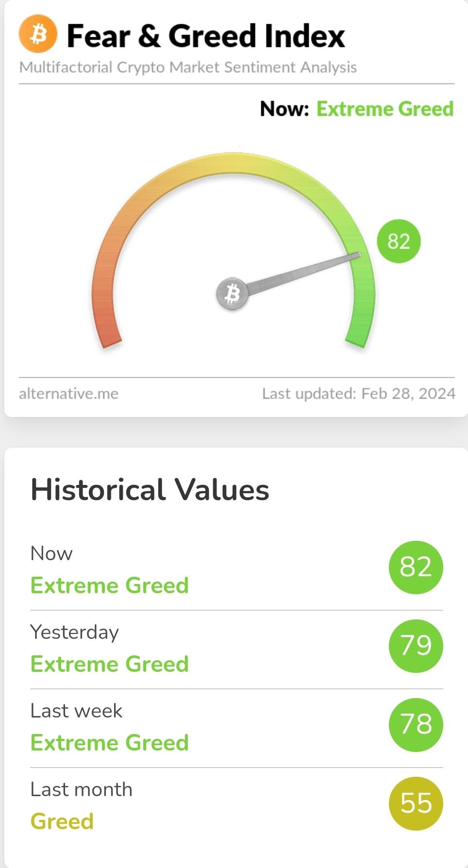Click the green 82 bubble beside gauge
The image size is (468, 868).
(399, 241)
